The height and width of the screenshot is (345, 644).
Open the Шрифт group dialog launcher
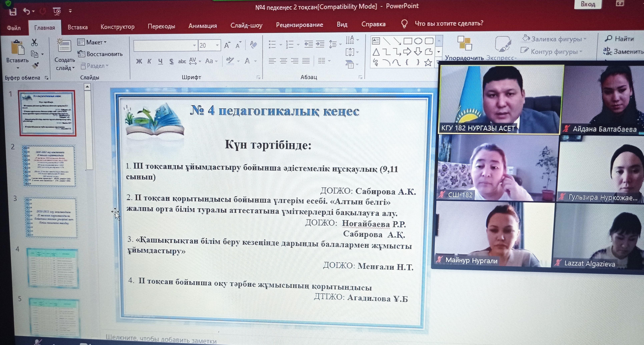coord(259,77)
